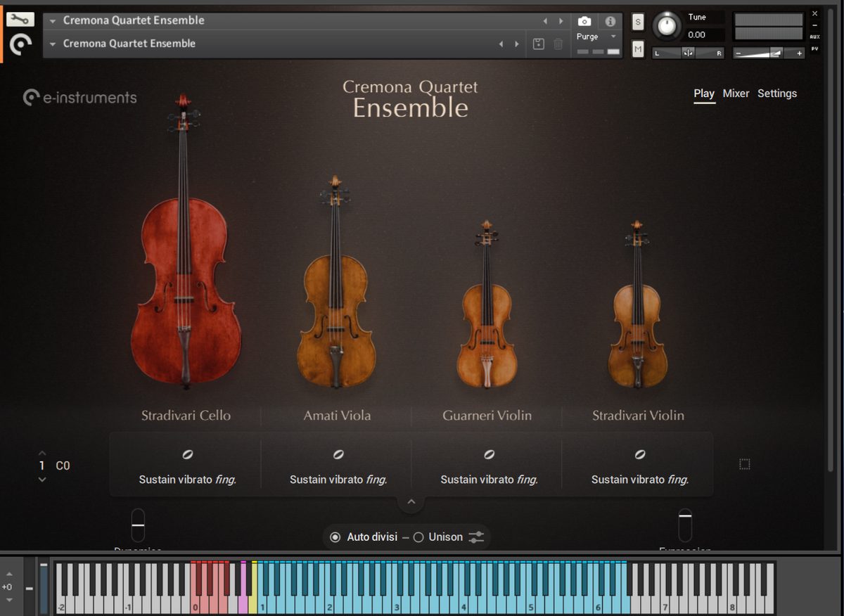Show instrument info with the i icon

point(610,21)
